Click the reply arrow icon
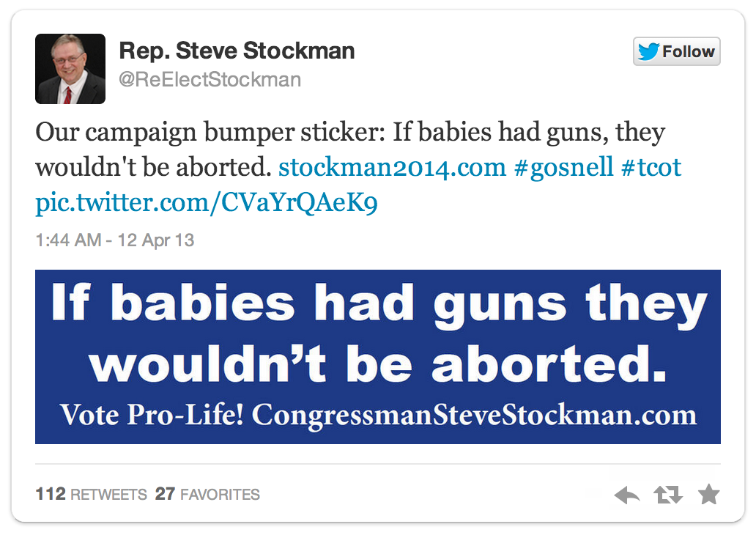 [x=627, y=496]
